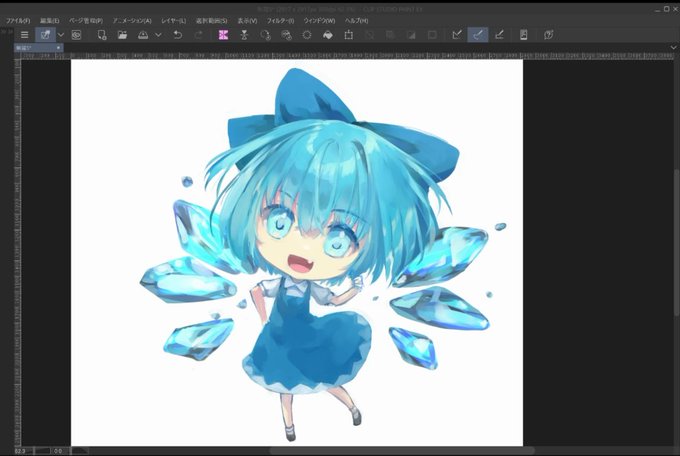Open the ファイル(F) menu
The image size is (680, 456).
18,20
